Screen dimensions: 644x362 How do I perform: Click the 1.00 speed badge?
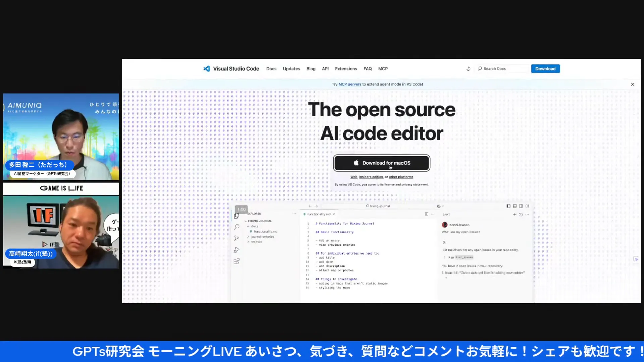(241, 209)
